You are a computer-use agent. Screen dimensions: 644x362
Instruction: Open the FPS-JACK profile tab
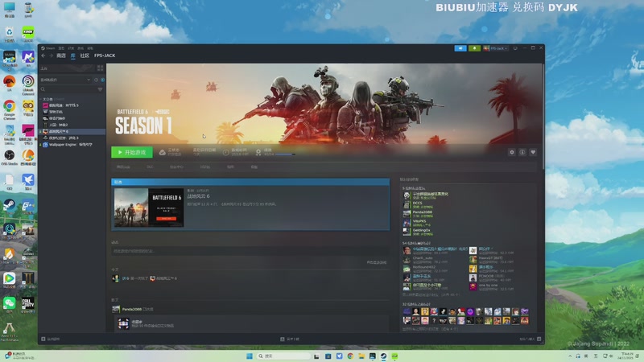click(105, 56)
